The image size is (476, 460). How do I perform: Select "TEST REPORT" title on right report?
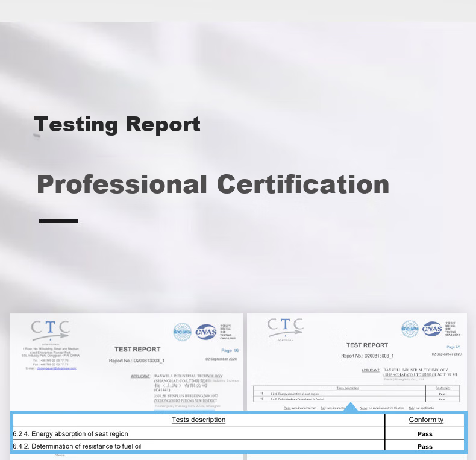(x=367, y=345)
